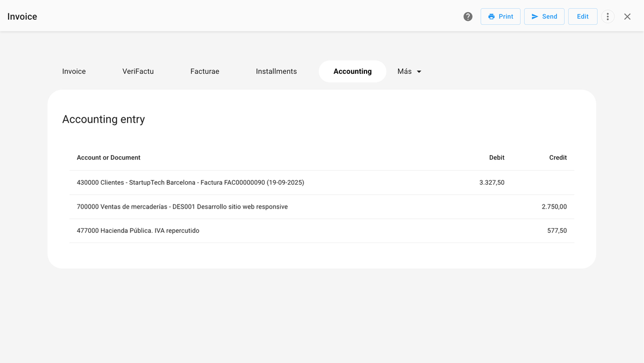Select the Installments tab
The image size is (644, 363).
click(276, 71)
